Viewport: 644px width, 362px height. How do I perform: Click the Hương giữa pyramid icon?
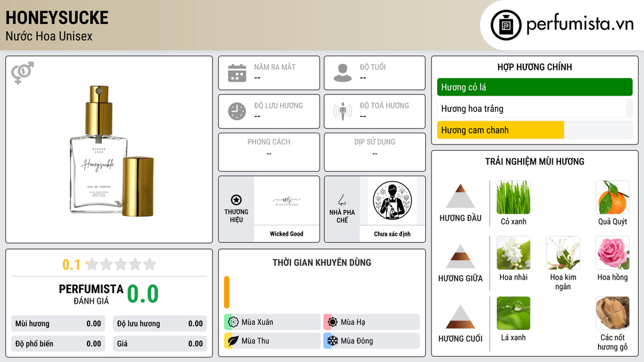coord(460,256)
